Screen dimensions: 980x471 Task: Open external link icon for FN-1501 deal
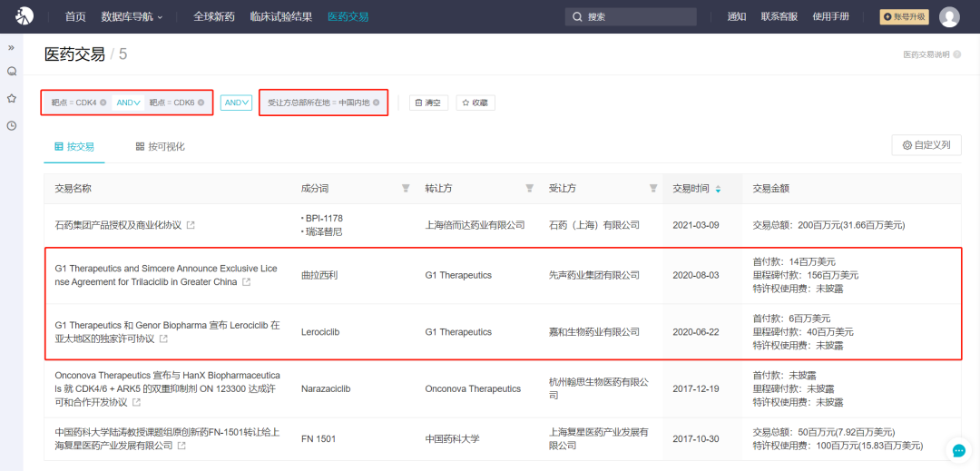(x=181, y=446)
